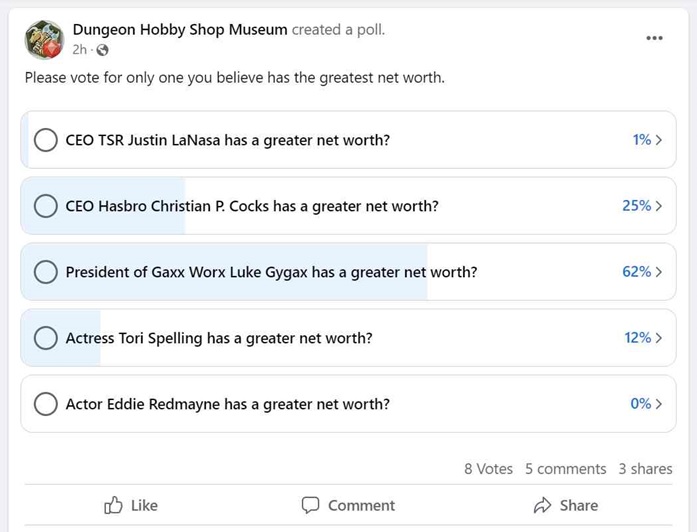Click the Share arrow icon

coord(543,505)
